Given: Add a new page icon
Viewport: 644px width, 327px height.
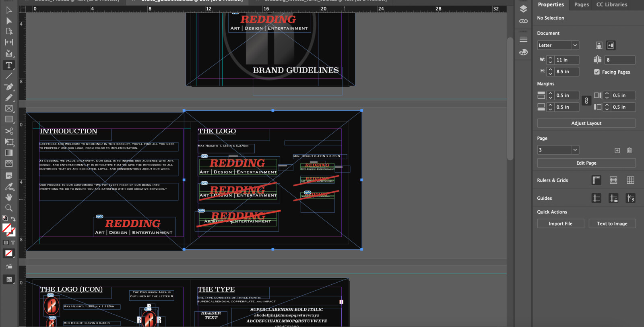Looking at the screenshot, I should 617,150.
